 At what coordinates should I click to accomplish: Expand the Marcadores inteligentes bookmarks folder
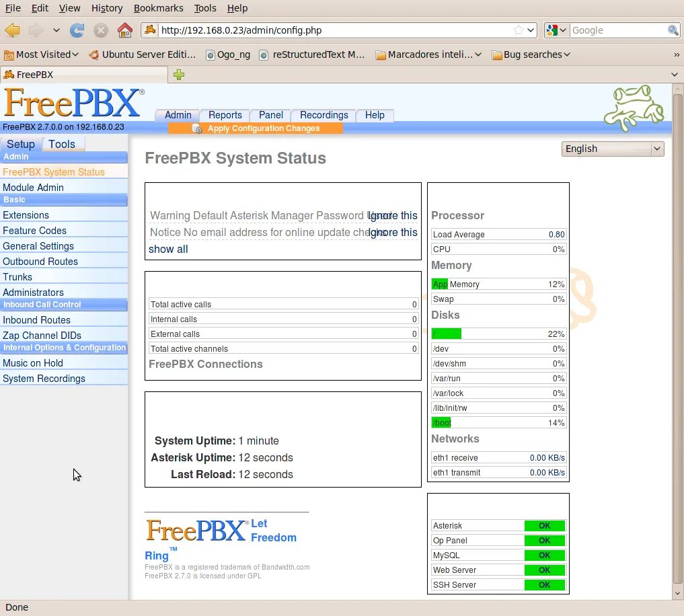429,54
